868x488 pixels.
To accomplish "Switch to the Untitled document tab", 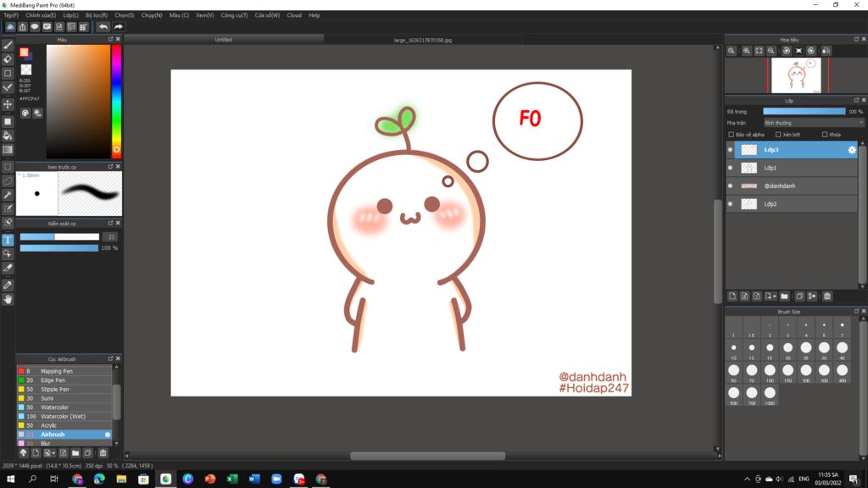I will (224, 40).
